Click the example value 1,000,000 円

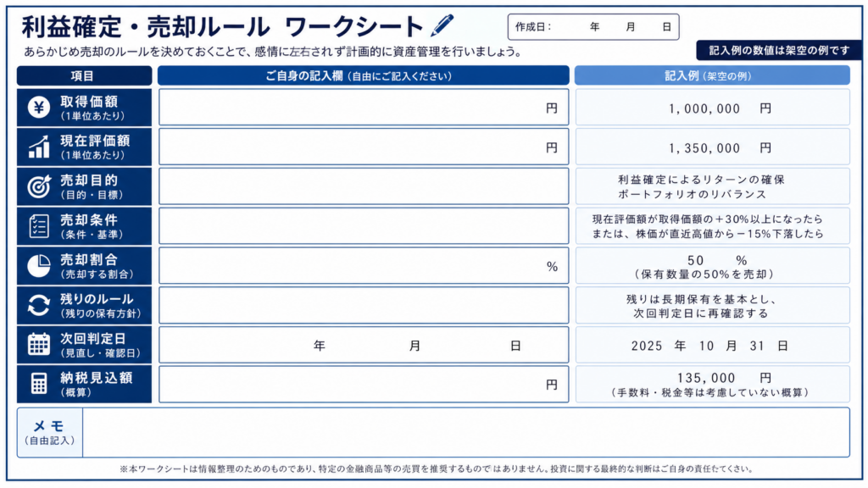coord(720,108)
